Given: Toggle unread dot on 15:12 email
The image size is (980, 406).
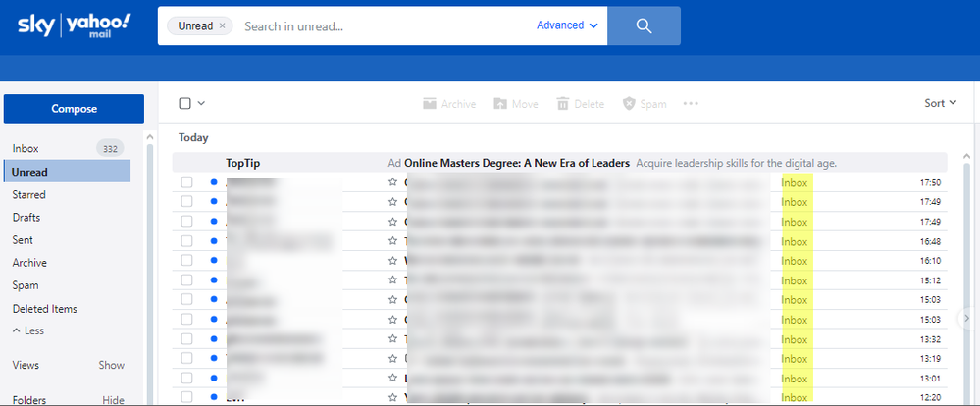Looking at the screenshot, I should click(215, 280).
